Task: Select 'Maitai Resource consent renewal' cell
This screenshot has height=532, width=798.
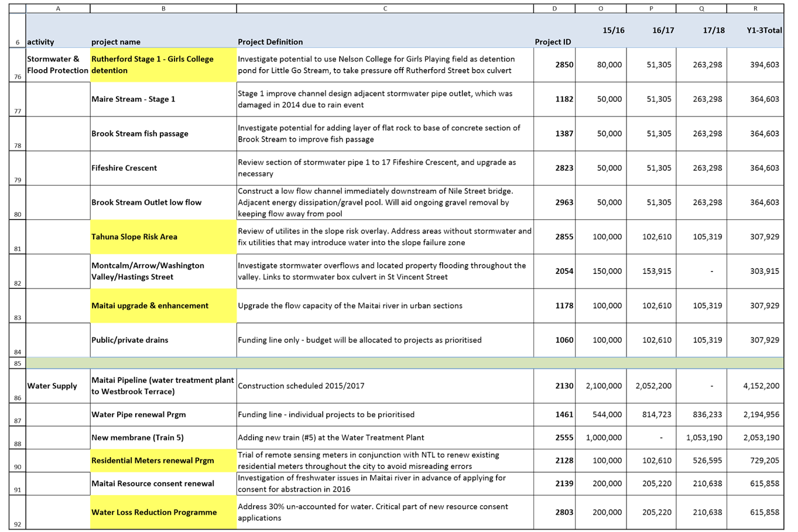Action: click(163, 483)
